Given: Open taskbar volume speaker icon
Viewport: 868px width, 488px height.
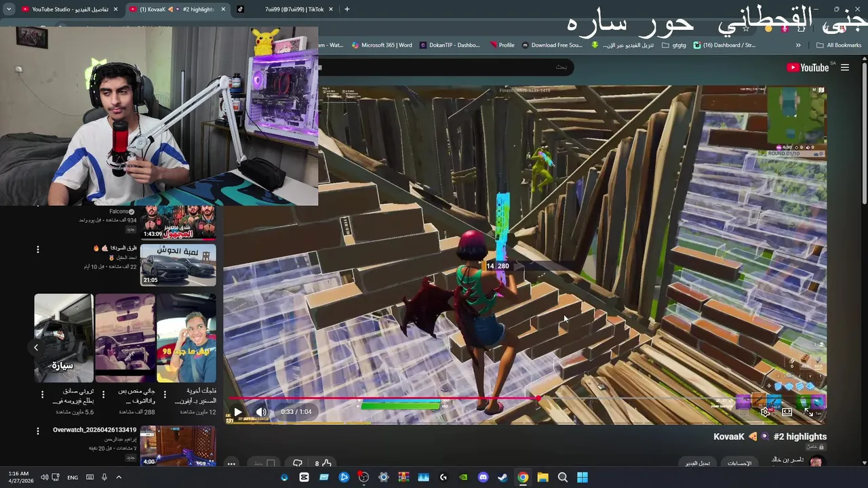Looking at the screenshot, I should [44, 477].
